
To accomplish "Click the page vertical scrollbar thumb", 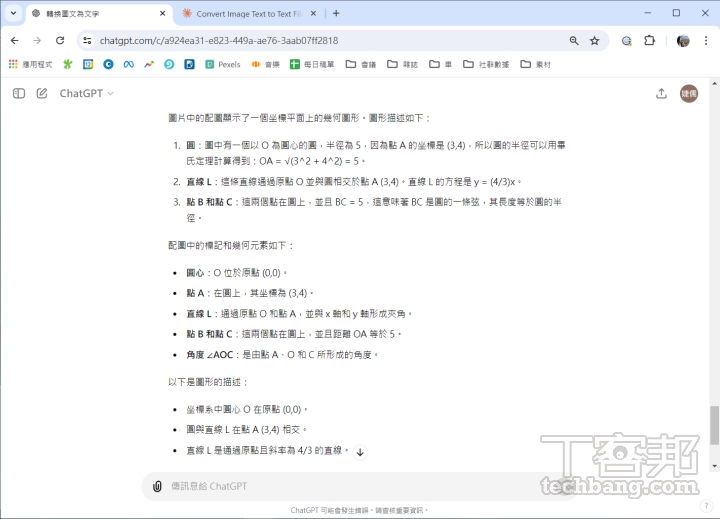I will [714, 425].
